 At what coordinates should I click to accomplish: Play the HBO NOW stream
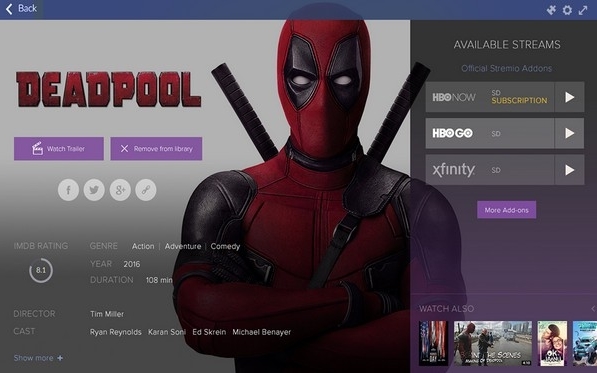point(569,97)
